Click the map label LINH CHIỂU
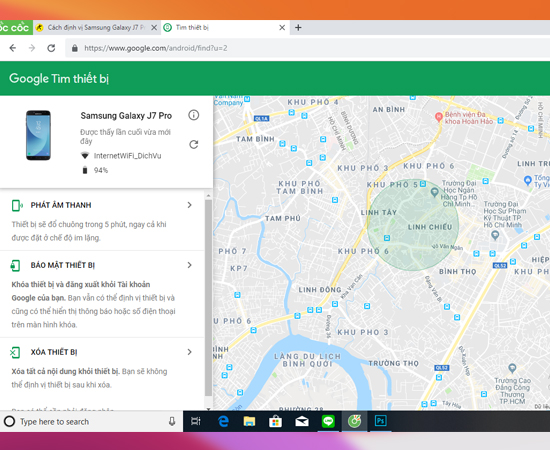The image size is (550, 450). click(x=430, y=227)
